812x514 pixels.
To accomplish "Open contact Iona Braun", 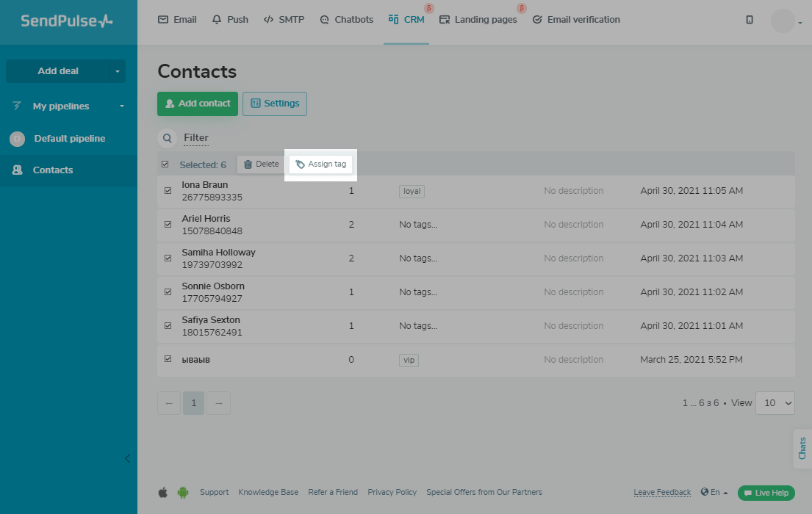I will click(x=204, y=185).
